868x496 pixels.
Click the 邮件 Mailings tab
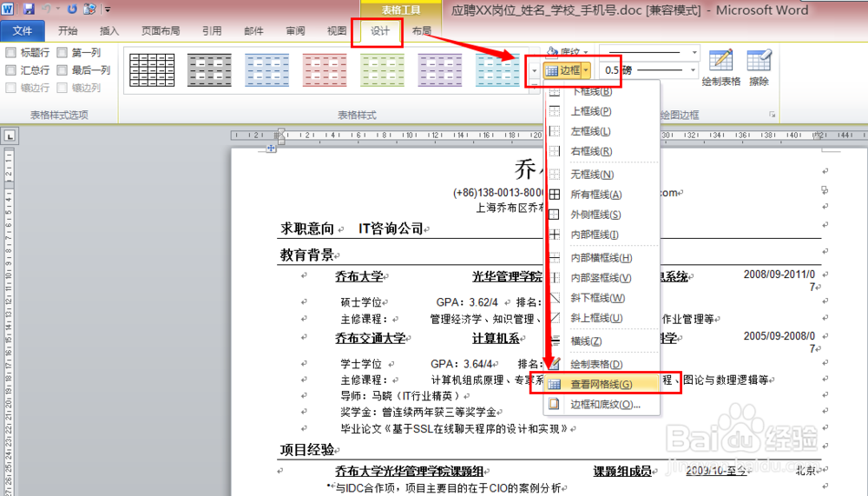[x=253, y=31]
